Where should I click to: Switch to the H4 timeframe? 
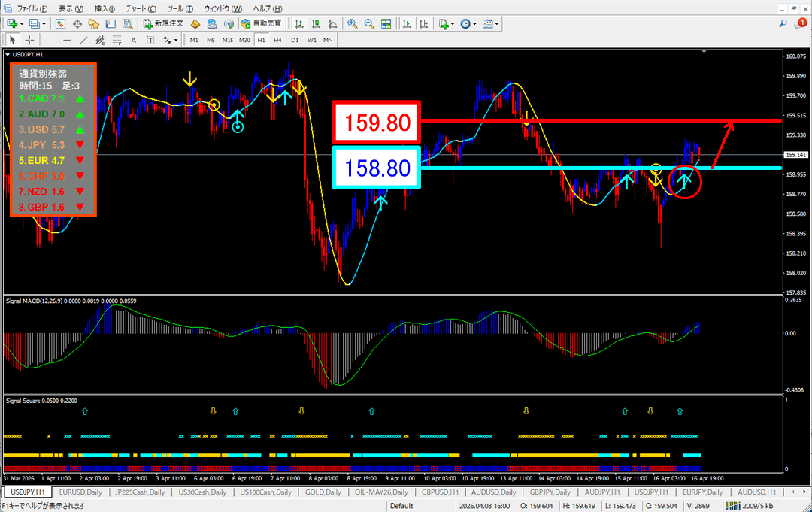pos(277,40)
